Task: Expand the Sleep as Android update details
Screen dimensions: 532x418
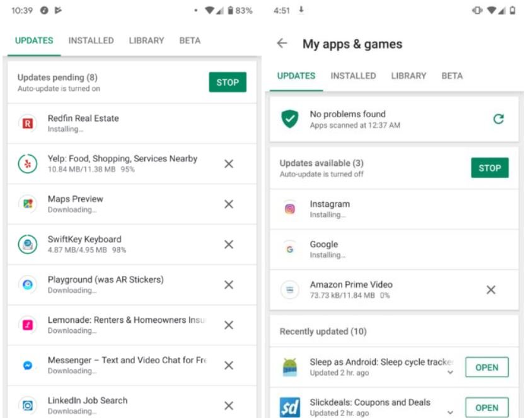Action: [450, 373]
